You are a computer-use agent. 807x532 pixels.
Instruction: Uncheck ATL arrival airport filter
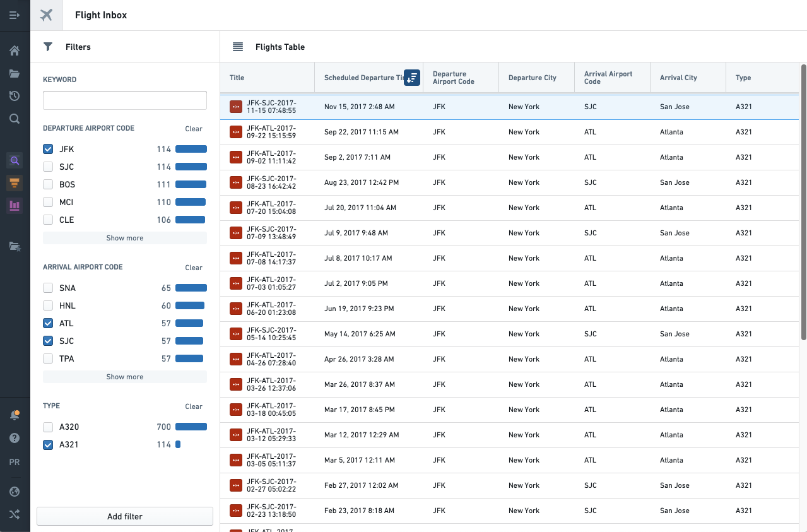click(48, 324)
